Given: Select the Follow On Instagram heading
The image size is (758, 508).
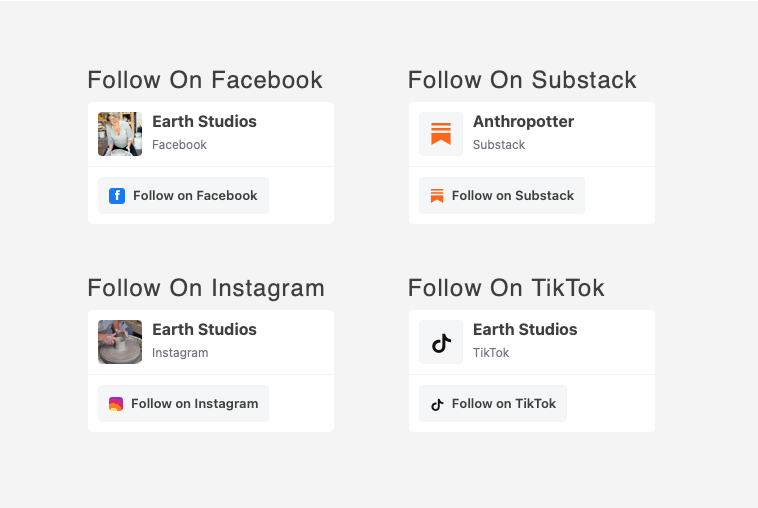Looking at the screenshot, I should point(206,288).
